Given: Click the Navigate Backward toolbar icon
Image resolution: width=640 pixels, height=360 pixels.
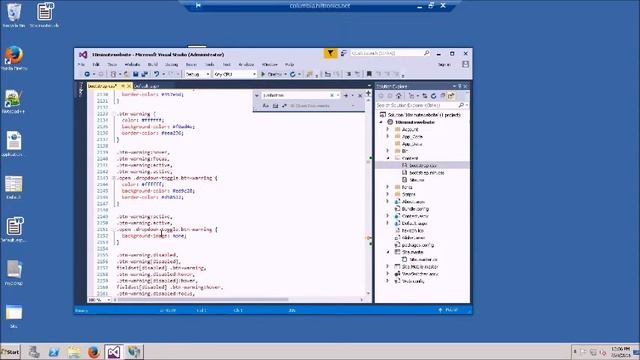Looking at the screenshot, I should tap(87, 74).
